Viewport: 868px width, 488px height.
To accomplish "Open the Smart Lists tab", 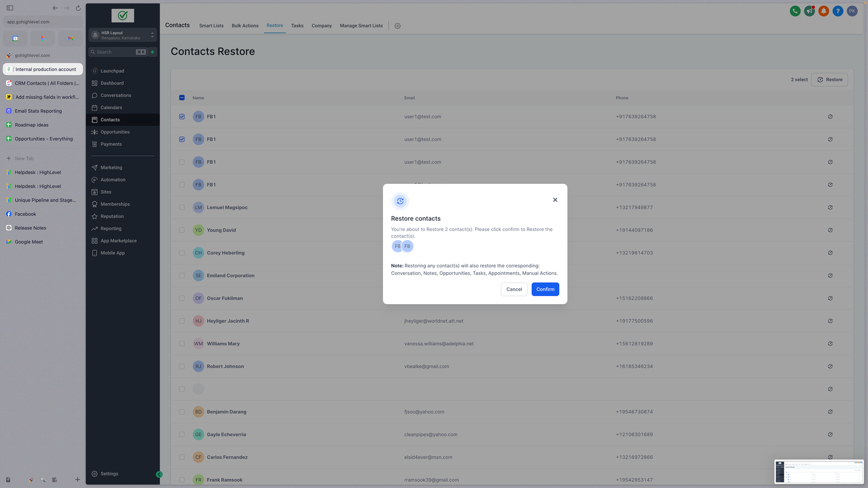I will tap(211, 26).
